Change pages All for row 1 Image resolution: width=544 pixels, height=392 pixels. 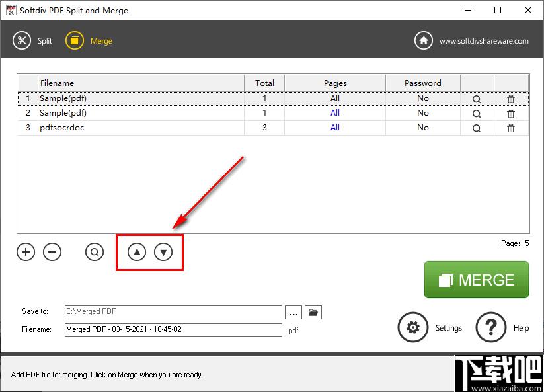[x=335, y=98]
